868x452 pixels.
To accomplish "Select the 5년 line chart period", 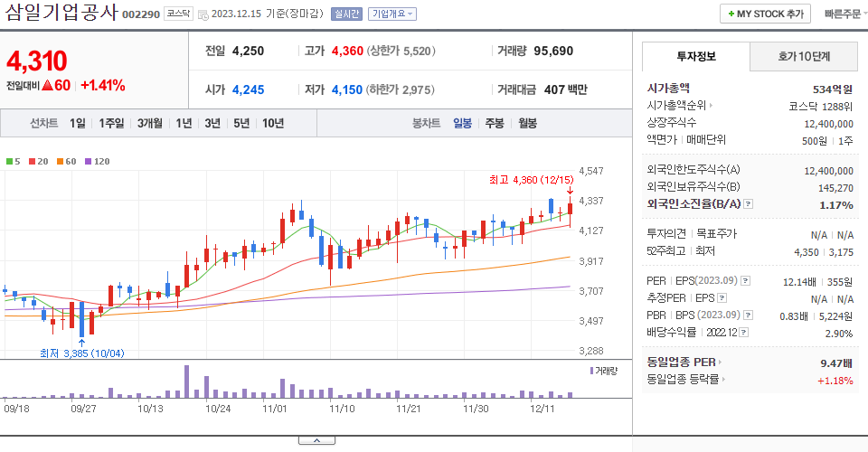I will tap(241, 123).
